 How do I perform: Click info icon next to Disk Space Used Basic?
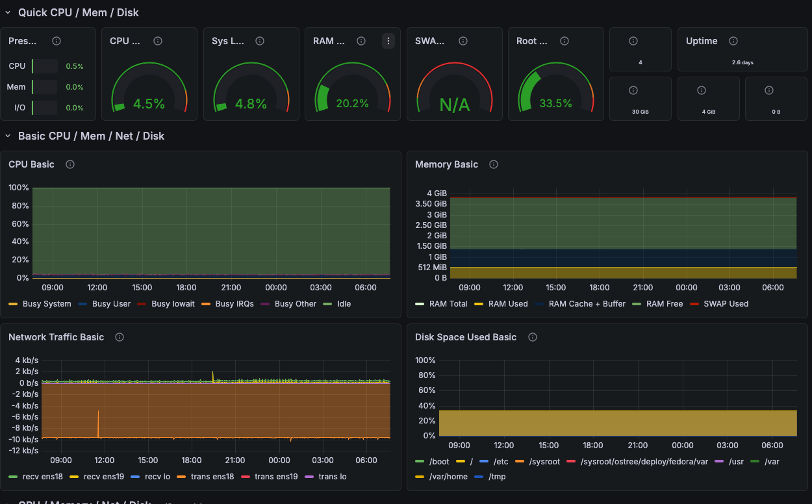[533, 337]
